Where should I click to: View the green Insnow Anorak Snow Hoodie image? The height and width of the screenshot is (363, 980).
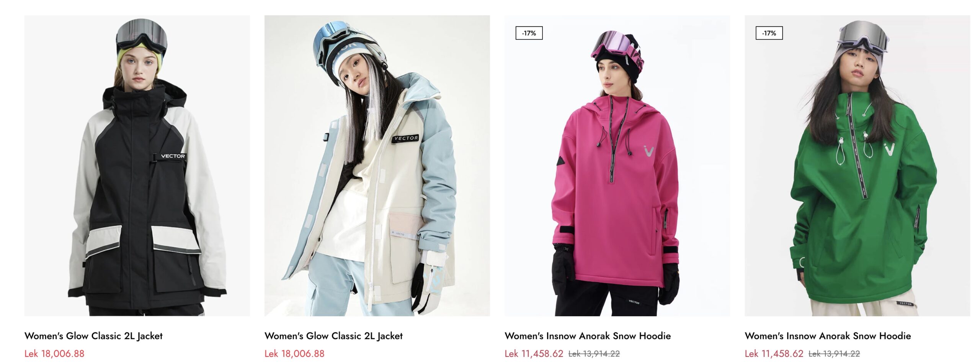(x=857, y=166)
